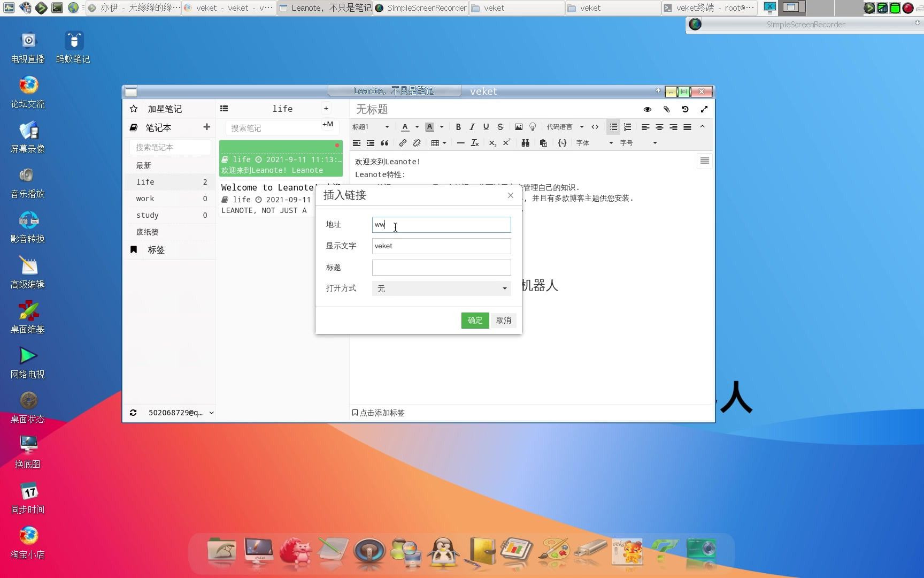Open note history with the circular arrow icon
This screenshot has height=578, width=924.
(x=685, y=109)
